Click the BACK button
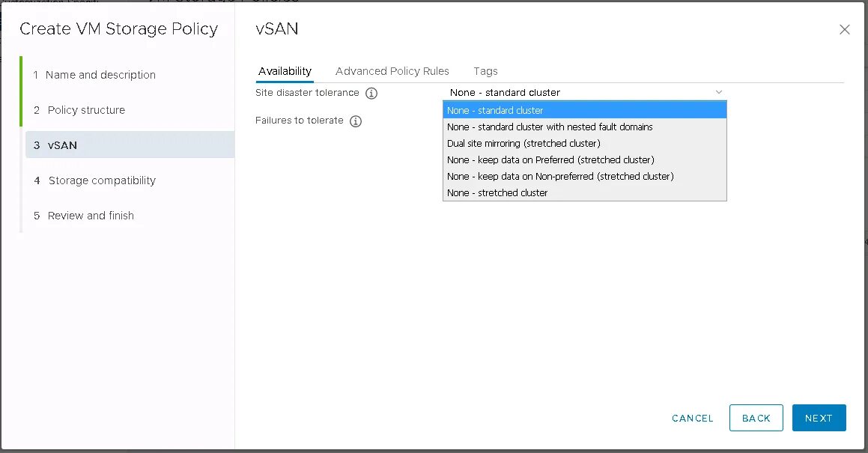This screenshot has width=868, height=453. [x=756, y=418]
